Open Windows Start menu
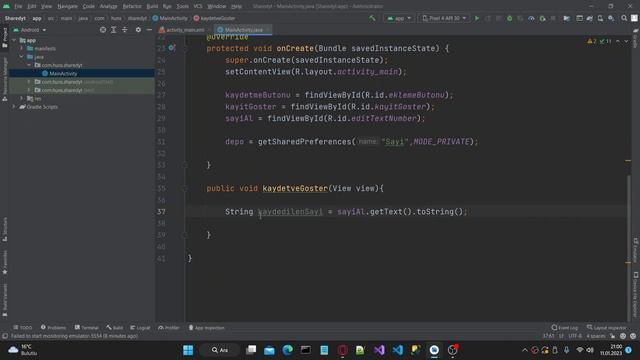The image size is (640, 360). coord(188,350)
